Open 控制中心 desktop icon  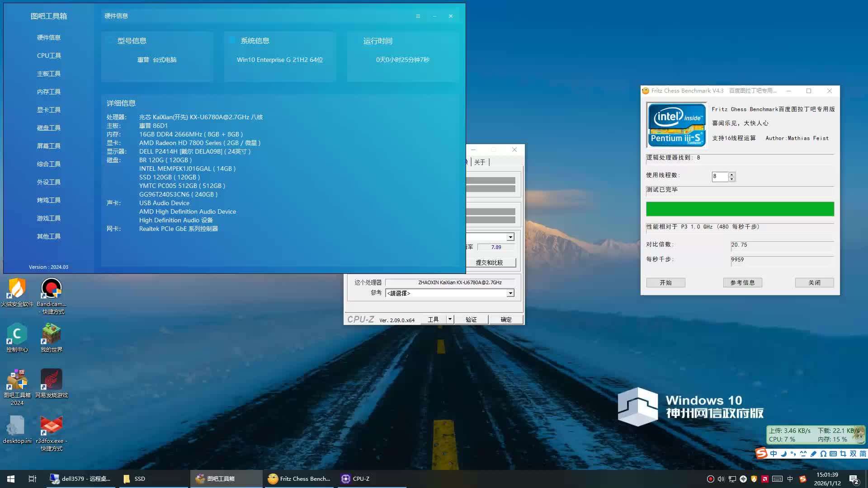17,338
